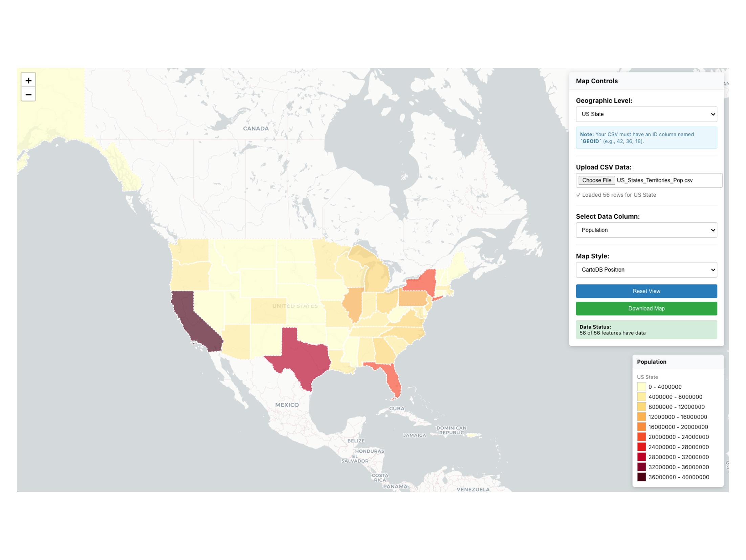Open the Map Style dropdown
746x560 pixels.
click(x=646, y=270)
